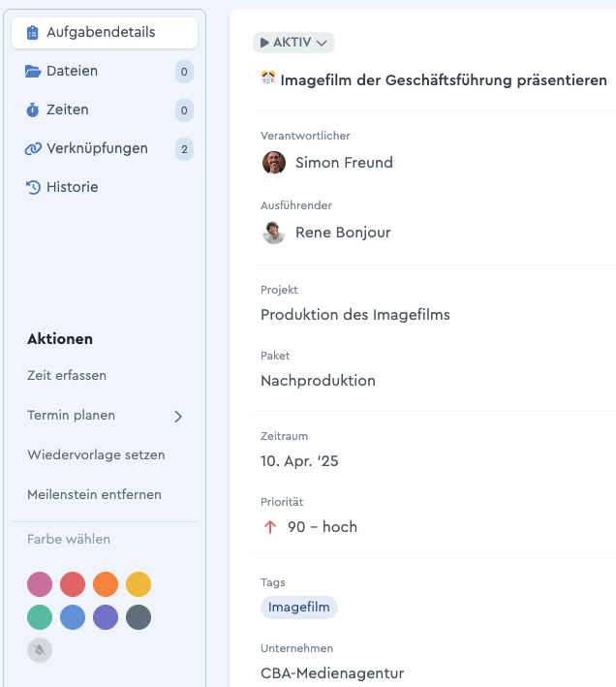This screenshot has width=616, height=687.
Task: Pick the pink color swatch
Action: (x=40, y=584)
